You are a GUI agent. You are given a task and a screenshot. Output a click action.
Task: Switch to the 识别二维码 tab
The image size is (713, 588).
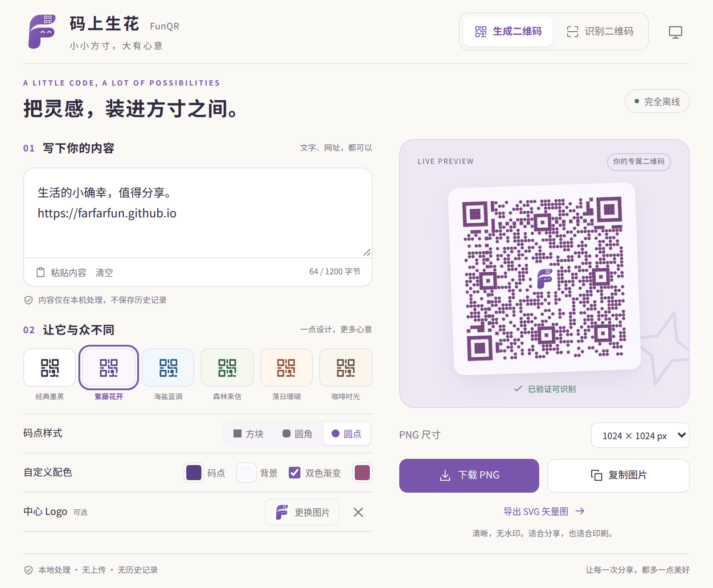[600, 32]
